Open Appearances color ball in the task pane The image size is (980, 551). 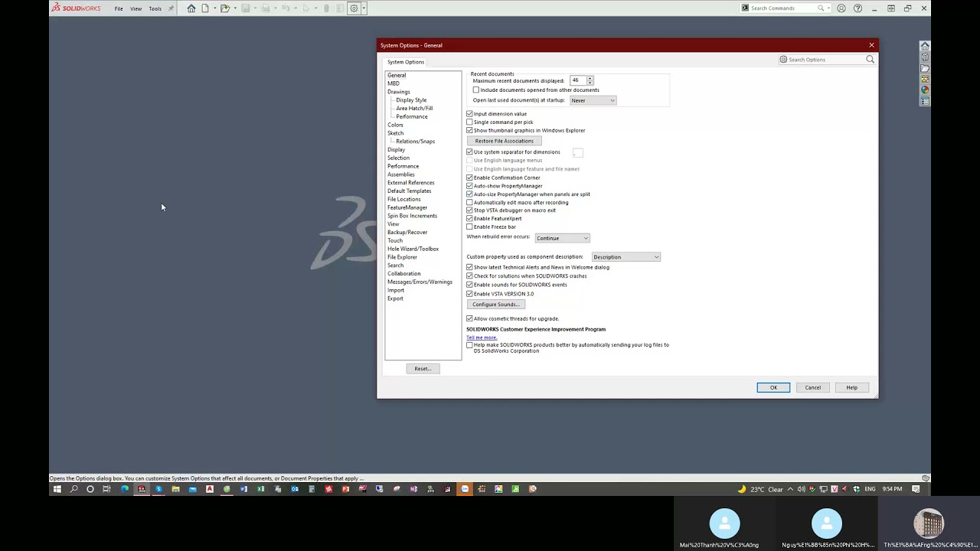pyautogui.click(x=925, y=90)
